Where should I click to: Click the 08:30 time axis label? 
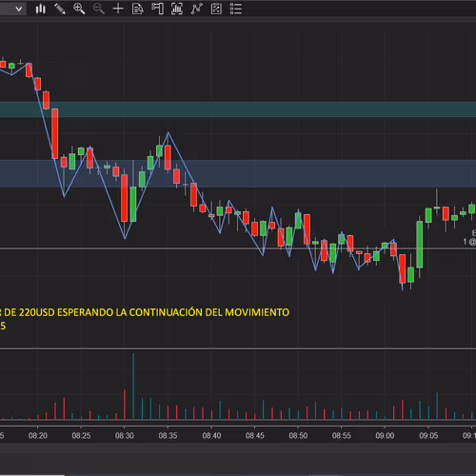coord(125,436)
